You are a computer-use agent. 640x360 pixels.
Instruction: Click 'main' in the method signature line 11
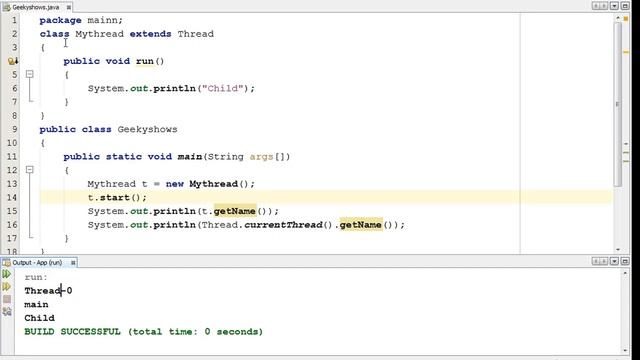click(x=190, y=157)
